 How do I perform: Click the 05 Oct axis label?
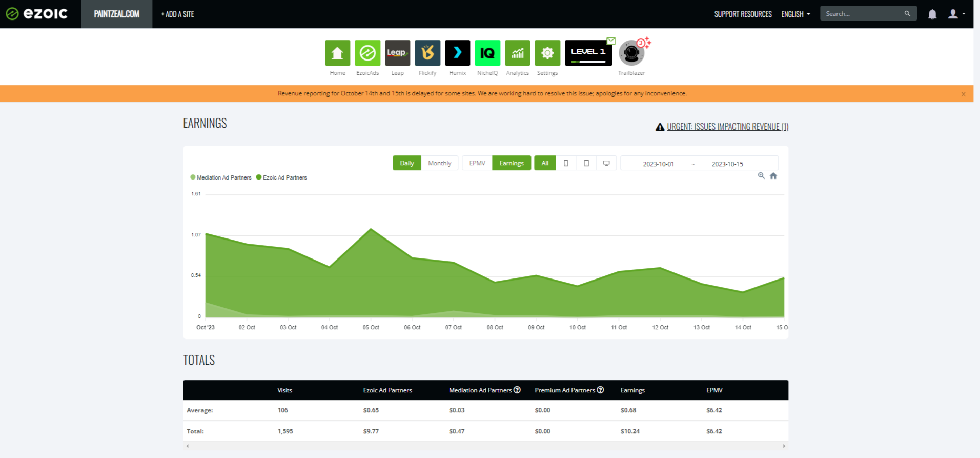click(x=371, y=327)
